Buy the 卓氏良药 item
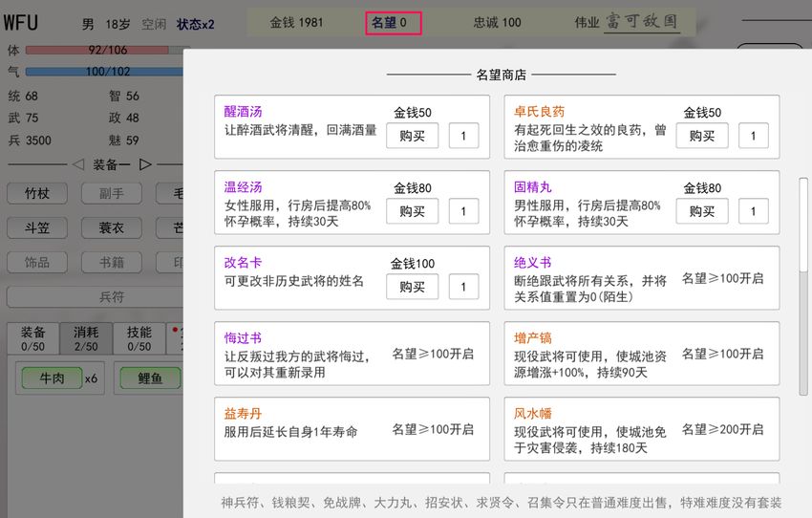The width and height of the screenshot is (812, 518). (701, 136)
